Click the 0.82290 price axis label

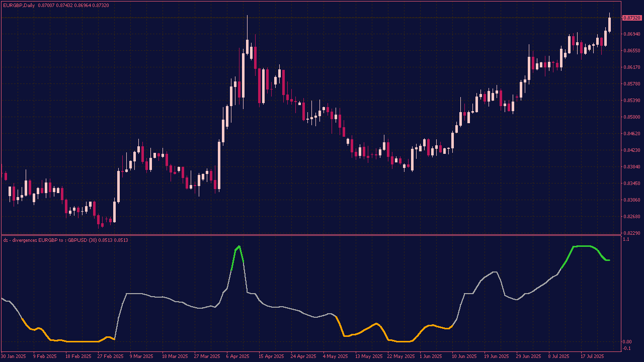pos(631,233)
